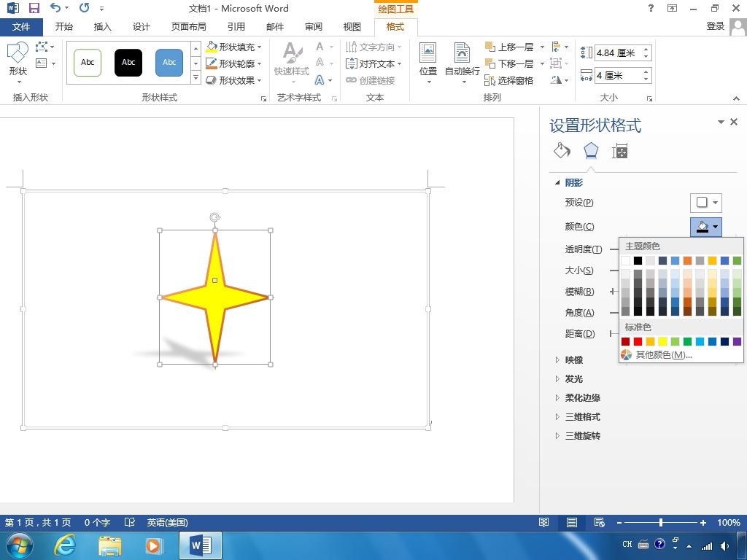Open 形状效果 shape effects
The width and height of the screenshot is (747, 560).
[233, 80]
